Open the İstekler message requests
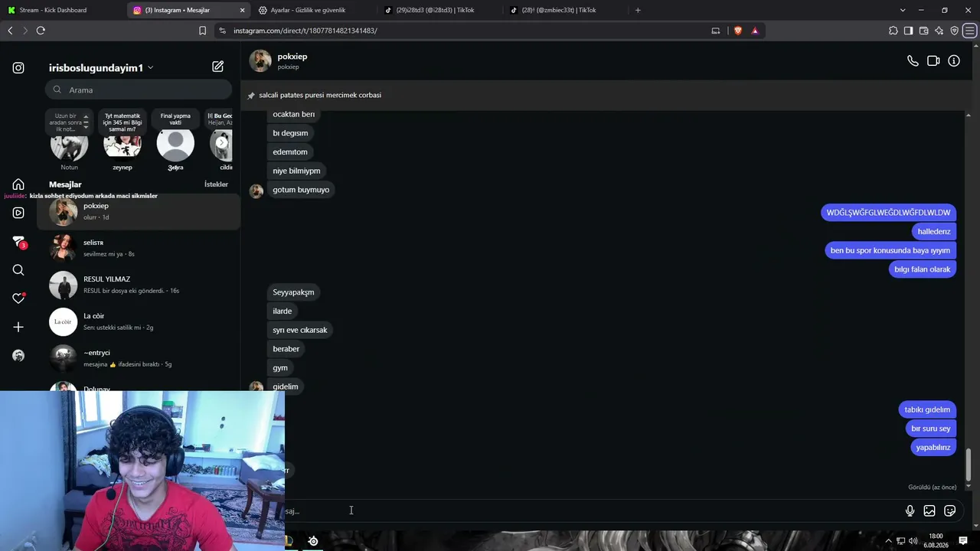This screenshot has height=551, width=980. point(216,184)
